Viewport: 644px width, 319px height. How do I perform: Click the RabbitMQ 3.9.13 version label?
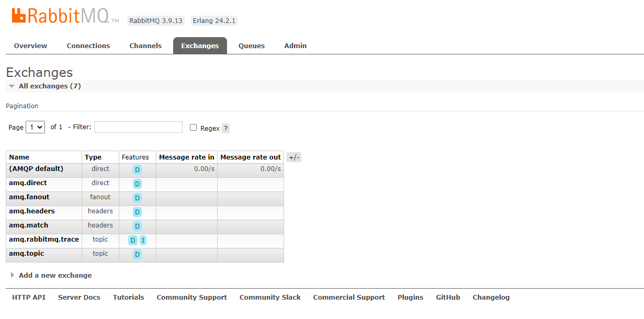[x=156, y=20]
